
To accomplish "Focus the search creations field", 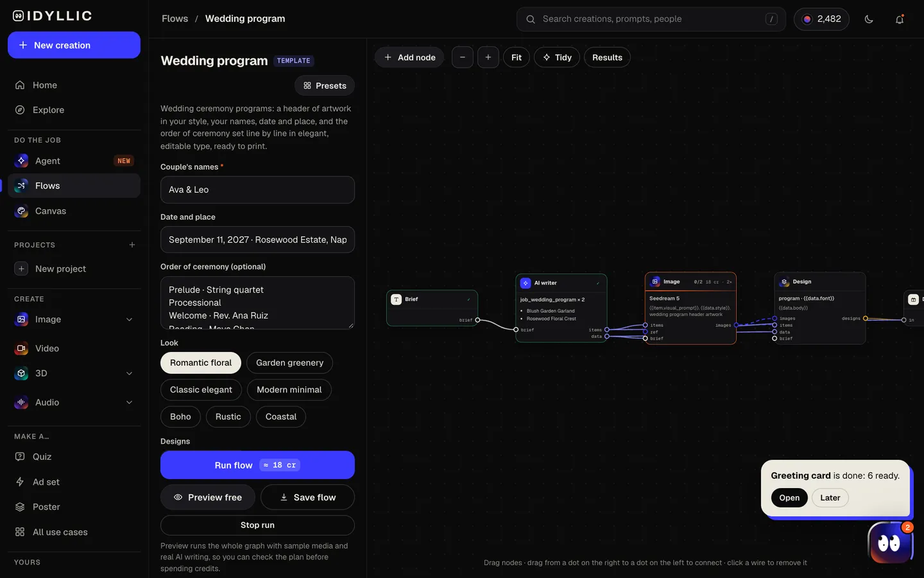I will (651, 19).
